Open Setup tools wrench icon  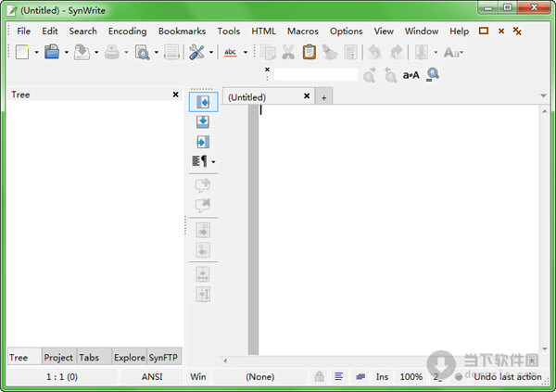(x=196, y=52)
